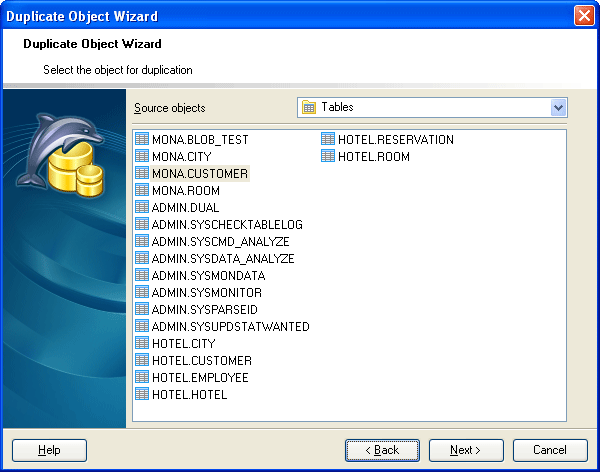Choose ADMIN.SYSCHECKTABLELOG from the list

pos(226,225)
